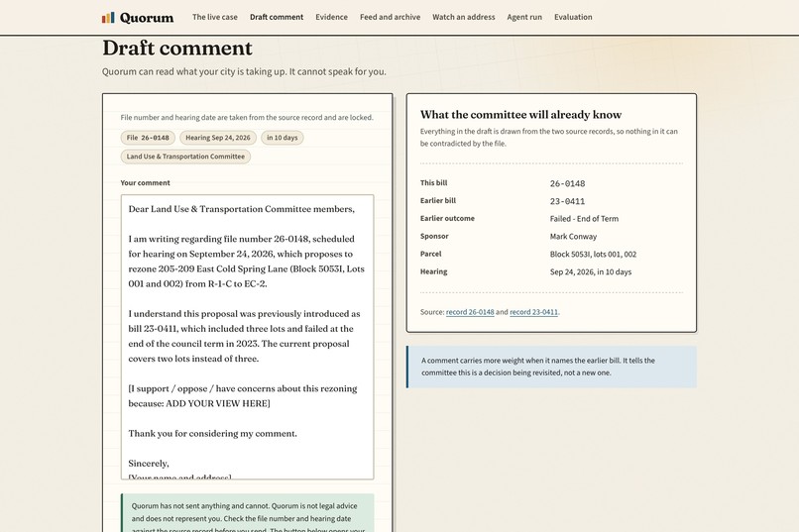Click the This bill value 26-0148
The image size is (799, 532).
(567, 183)
